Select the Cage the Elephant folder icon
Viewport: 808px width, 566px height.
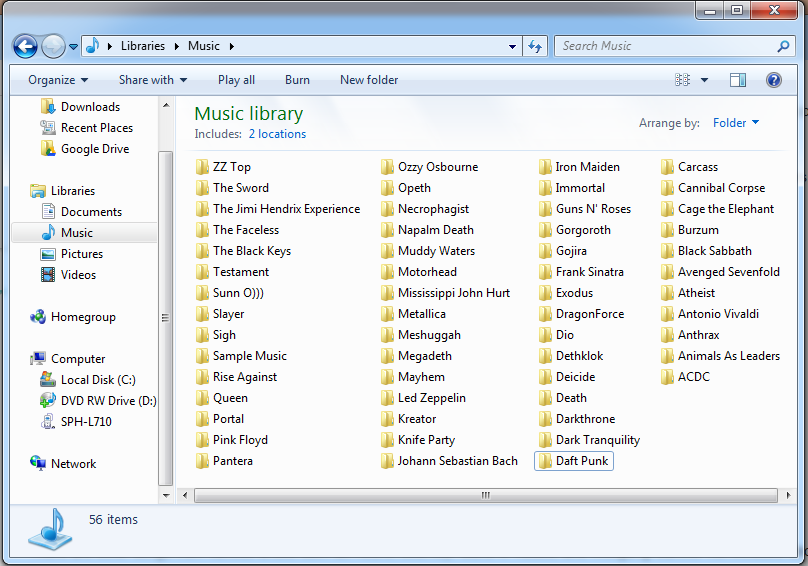667,209
